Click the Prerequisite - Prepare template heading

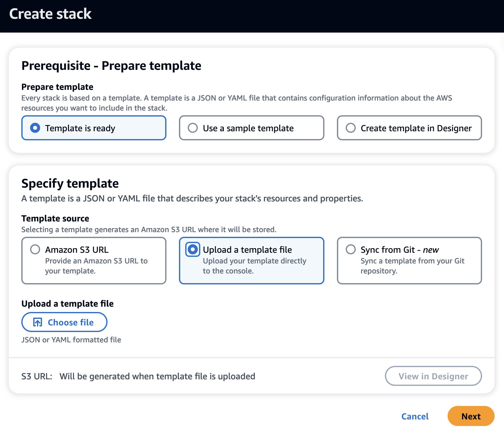(111, 66)
